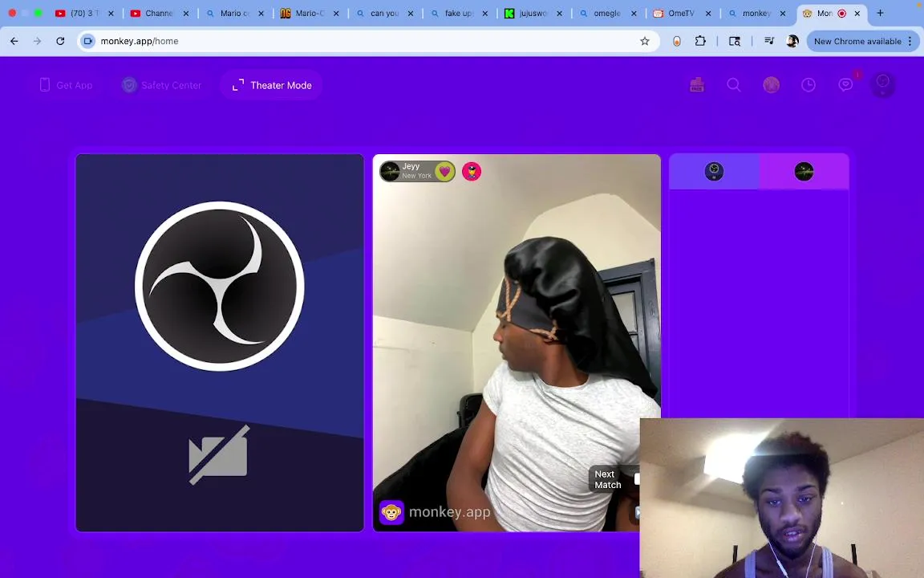This screenshot has height=578, width=924.
Task: Toggle Theater Mode
Action: [x=272, y=85]
